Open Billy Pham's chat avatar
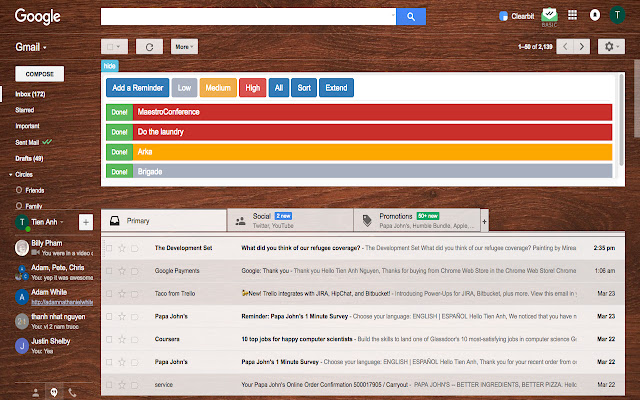 [22, 248]
